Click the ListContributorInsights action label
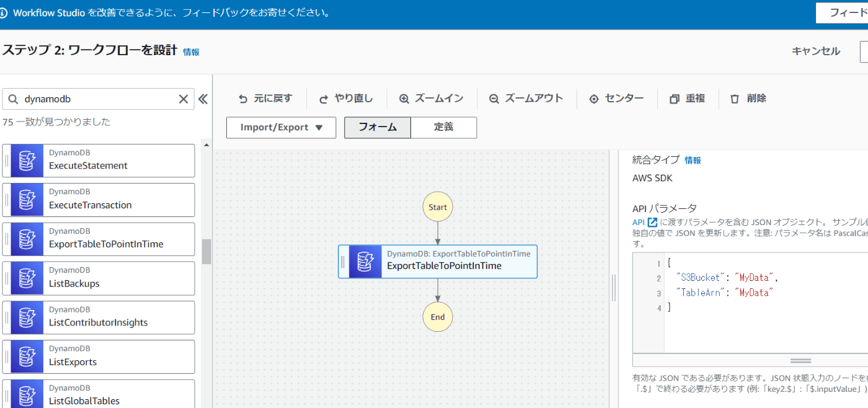868x408 pixels. pos(99,322)
